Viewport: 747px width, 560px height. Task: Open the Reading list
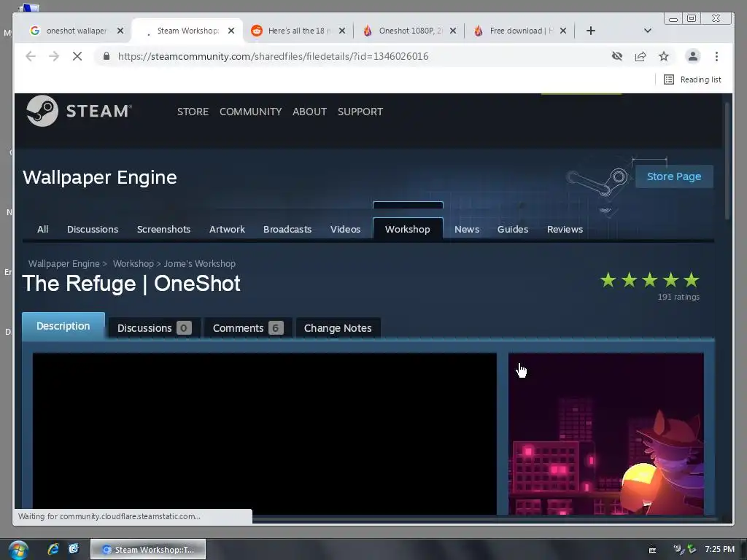click(692, 79)
